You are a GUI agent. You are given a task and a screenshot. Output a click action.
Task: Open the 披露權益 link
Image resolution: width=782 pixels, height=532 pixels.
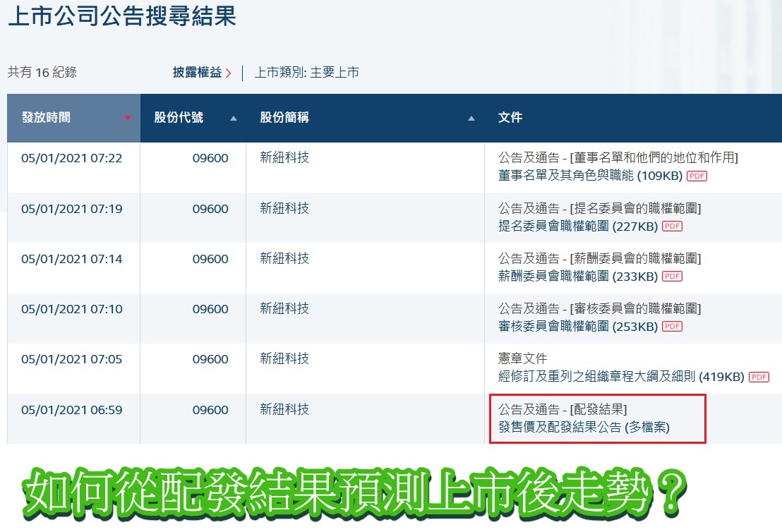[197, 72]
